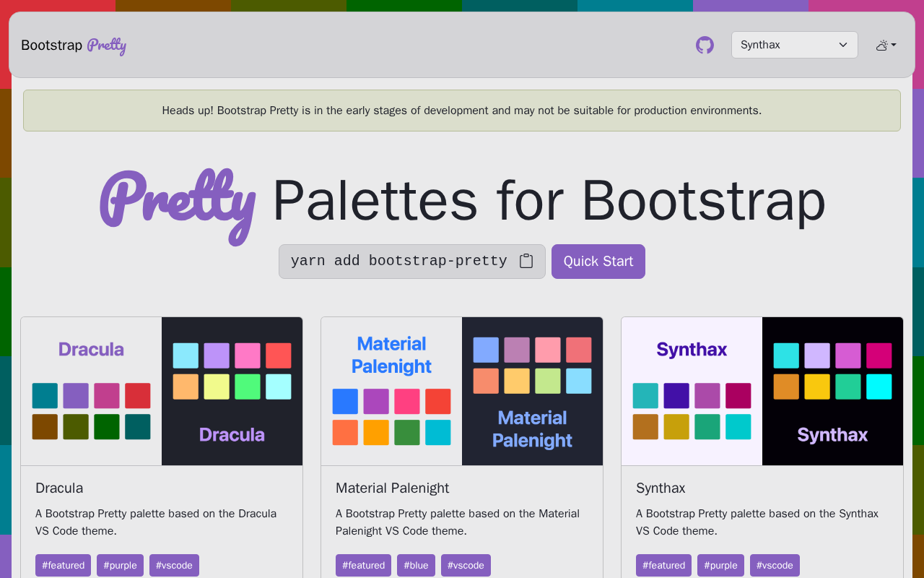This screenshot has width=924, height=578.
Task: Click the Material Palenight card title
Action: [x=393, y=488]
